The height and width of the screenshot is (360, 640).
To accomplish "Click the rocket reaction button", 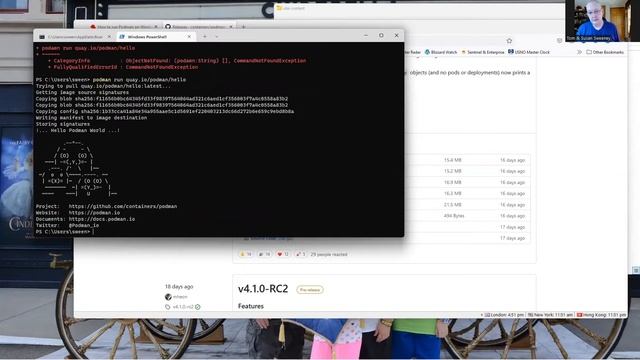I will point(301,254).
